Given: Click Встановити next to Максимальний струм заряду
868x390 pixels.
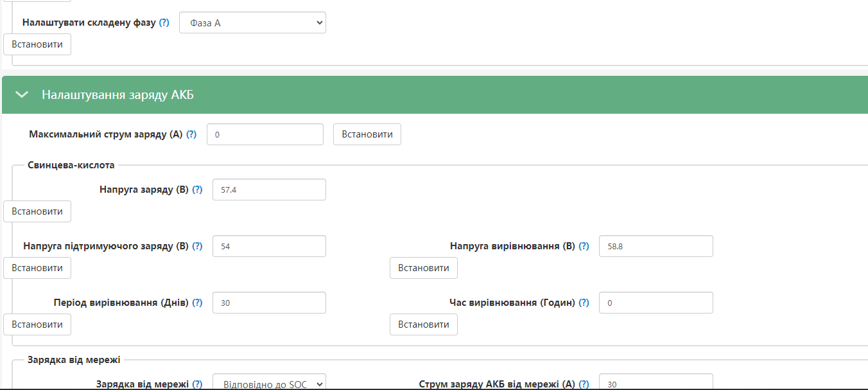Looking at the screenshot, I should click(367, 134).
